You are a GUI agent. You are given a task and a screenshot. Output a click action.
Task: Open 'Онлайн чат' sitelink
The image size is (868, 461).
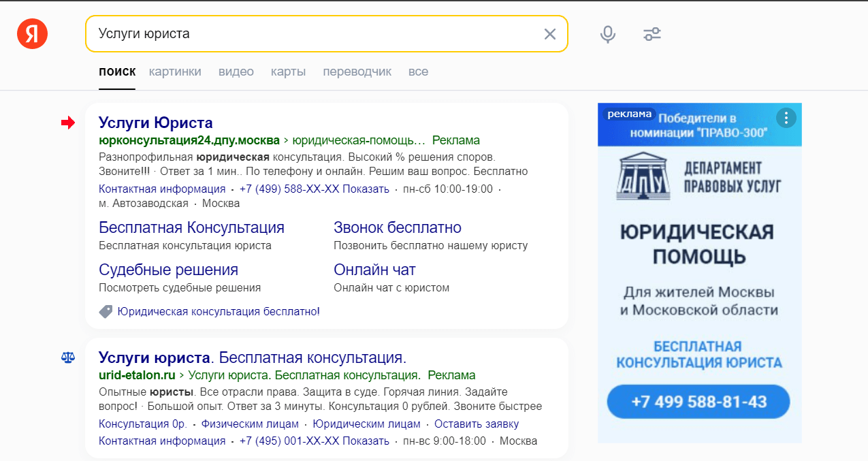click(x=374, y=270)
